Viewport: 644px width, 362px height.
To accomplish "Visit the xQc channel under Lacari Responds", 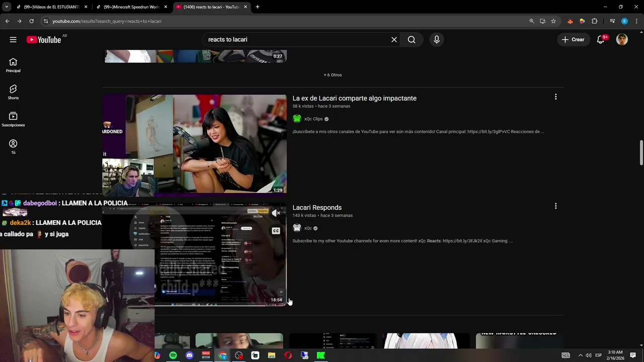I will pos(308,228).
